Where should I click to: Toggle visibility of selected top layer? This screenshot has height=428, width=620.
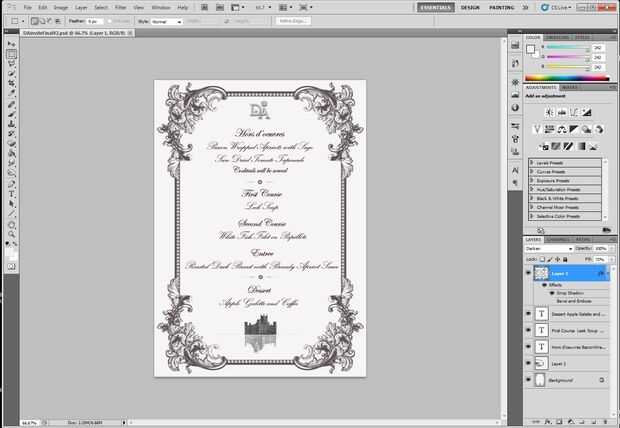click(529, 273)
